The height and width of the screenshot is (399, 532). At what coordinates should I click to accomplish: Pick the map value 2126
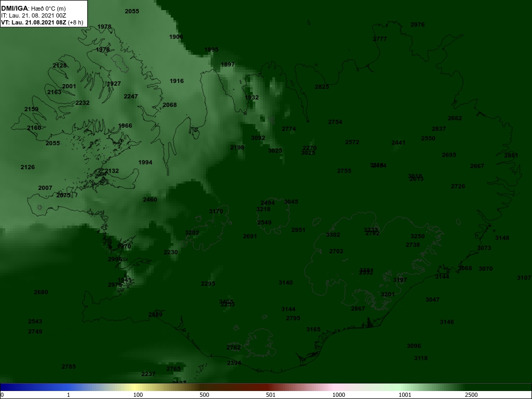point(28,167)
